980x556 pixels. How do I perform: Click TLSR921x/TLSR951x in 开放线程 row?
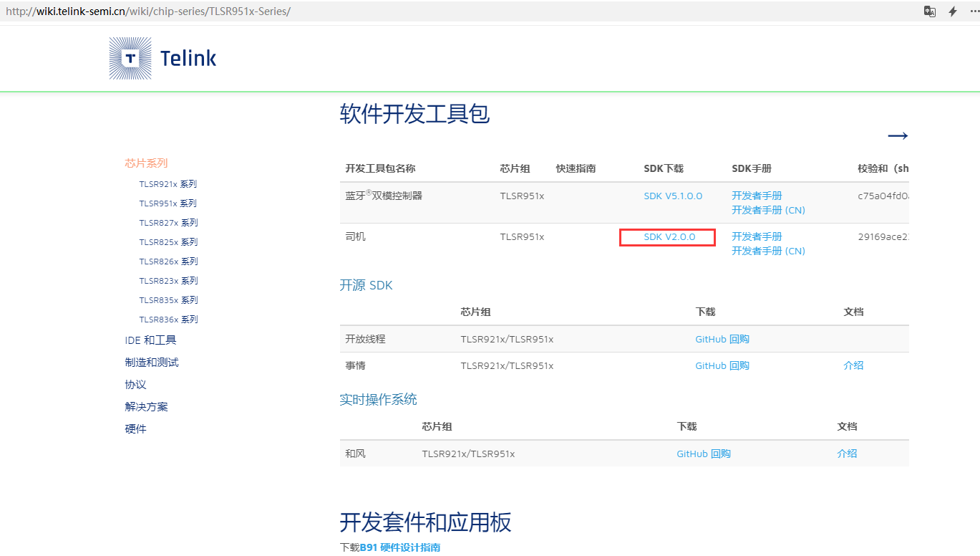[x=507, y=339]
